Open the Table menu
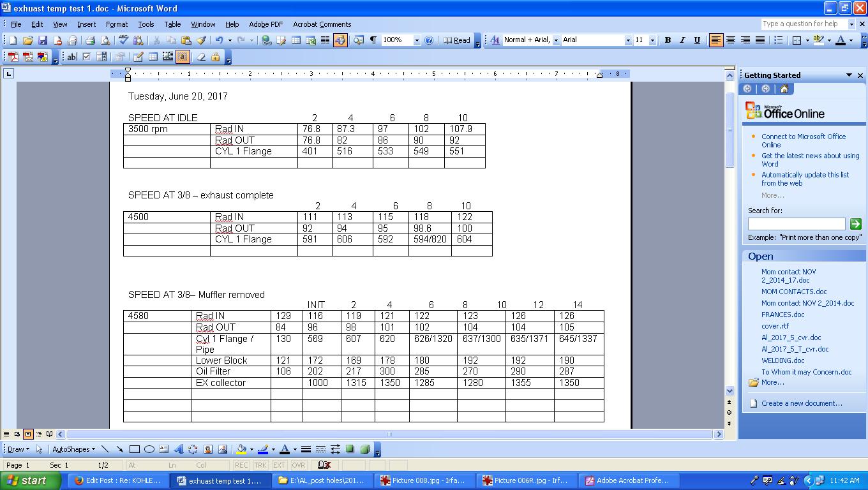 [172, 24]
